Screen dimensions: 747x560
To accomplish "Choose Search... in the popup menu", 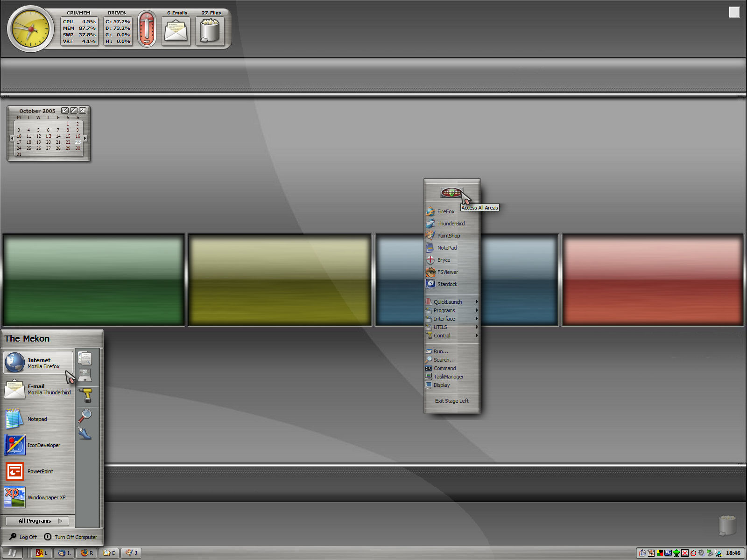I will click(x=452, y=360).
